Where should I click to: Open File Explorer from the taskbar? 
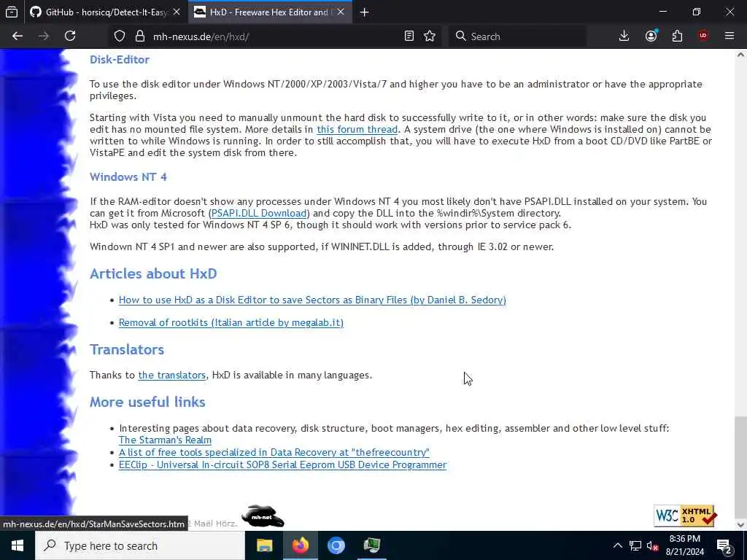[264, 545]
